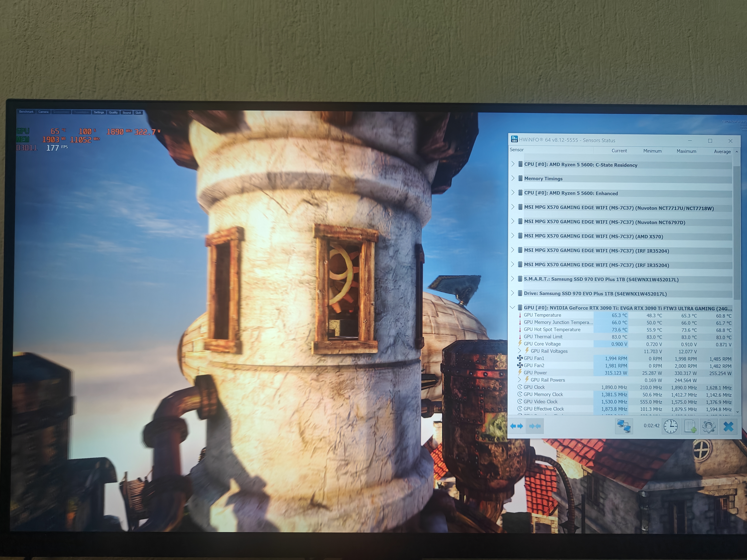
Task: Open the remote network monitoring icon
Action: (x=624, y=426)
